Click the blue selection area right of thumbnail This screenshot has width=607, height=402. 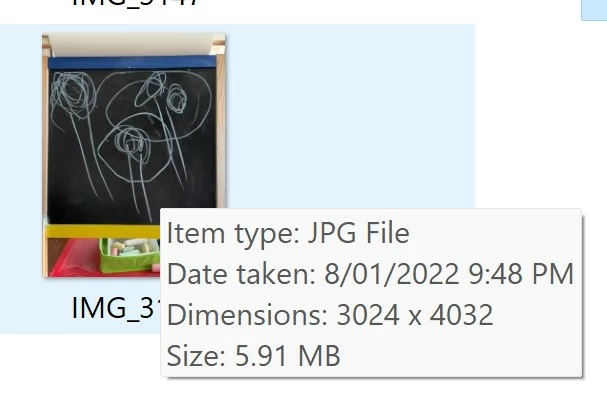pos(348,116)
